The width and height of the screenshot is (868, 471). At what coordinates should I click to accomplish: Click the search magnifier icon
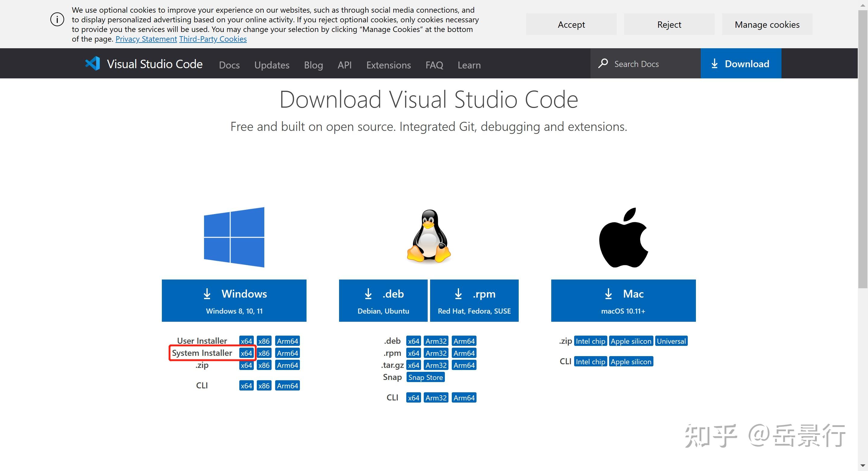pos(603,63)
